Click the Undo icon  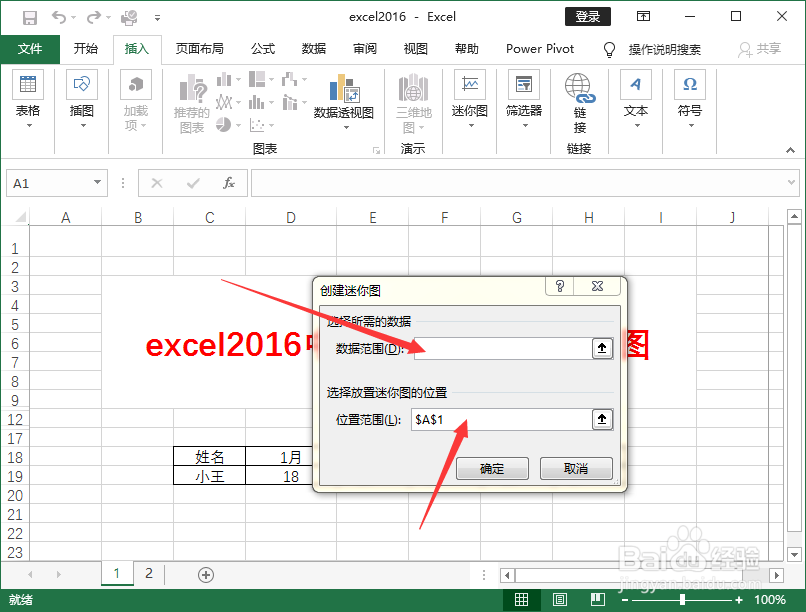pos(59,17)
